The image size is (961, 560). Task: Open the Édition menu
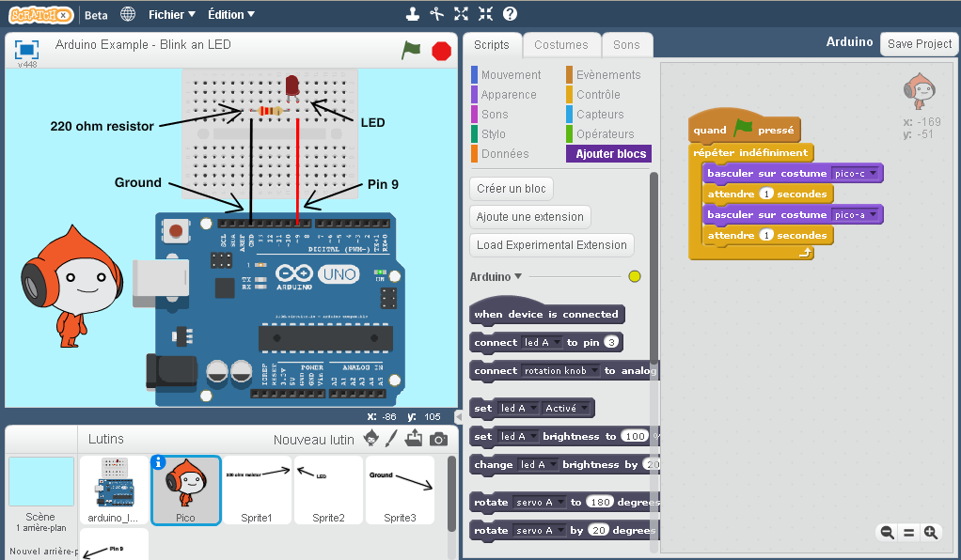tap(231, 15)
